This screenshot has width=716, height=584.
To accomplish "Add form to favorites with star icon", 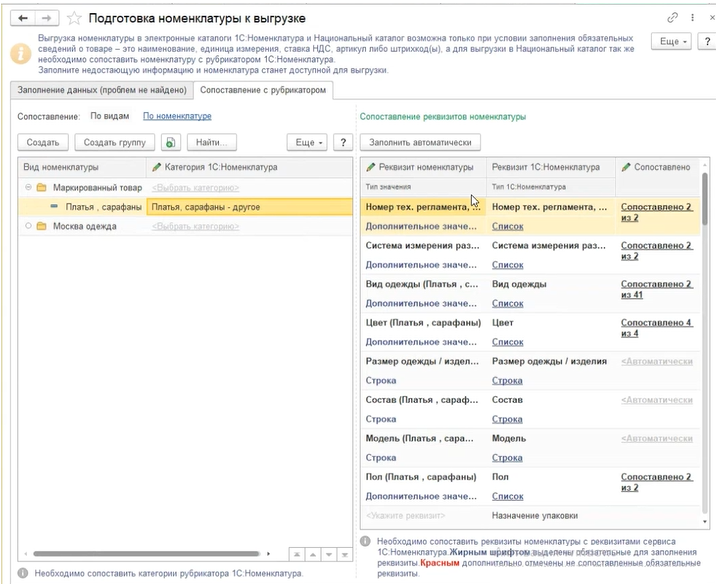I will (74, 18).
